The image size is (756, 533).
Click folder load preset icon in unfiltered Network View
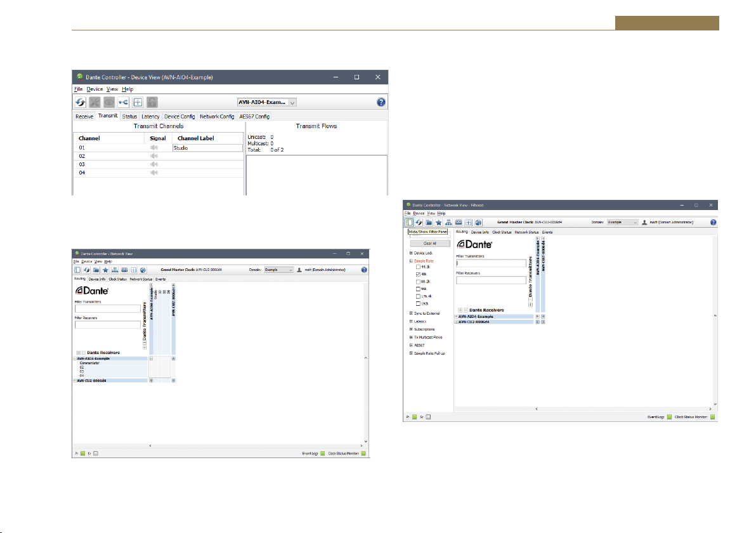pos(96,270)
